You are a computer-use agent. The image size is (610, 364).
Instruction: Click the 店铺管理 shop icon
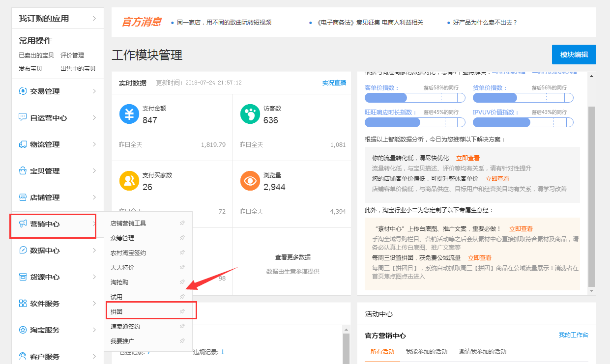tap(23, 197)
